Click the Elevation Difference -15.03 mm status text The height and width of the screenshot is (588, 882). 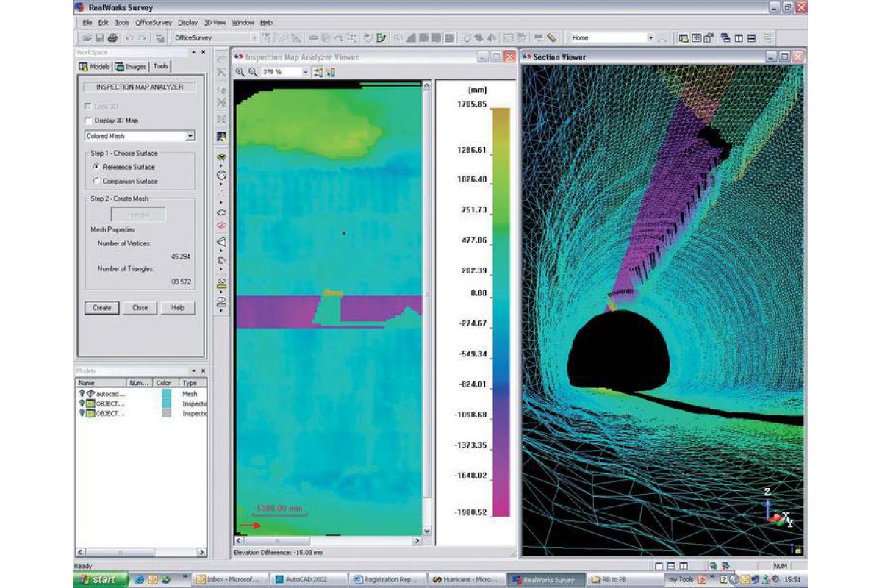[279, 552]
